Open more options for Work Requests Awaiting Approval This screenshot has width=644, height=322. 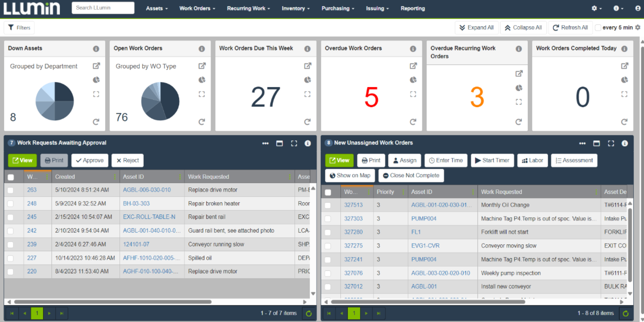coord(265,143)
